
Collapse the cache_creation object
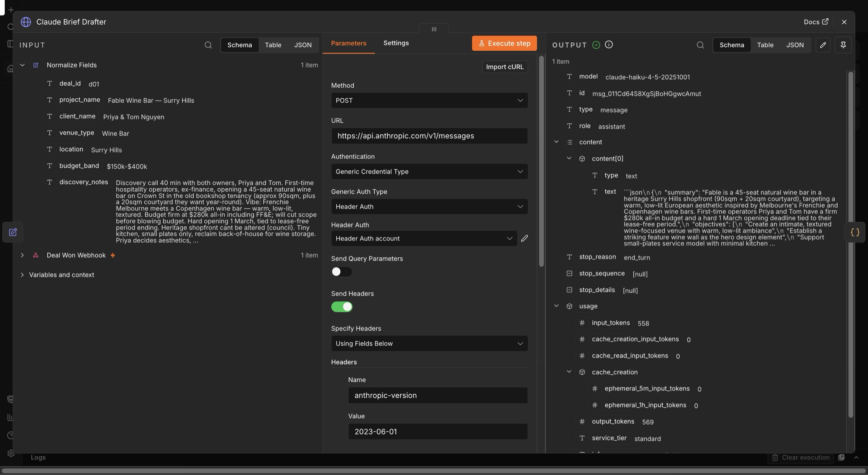pyautogui.click(x=569, y=372)
